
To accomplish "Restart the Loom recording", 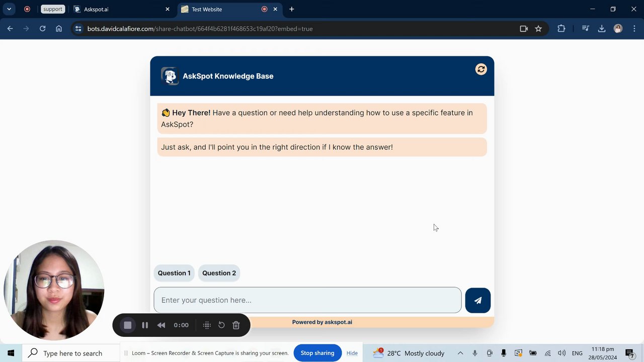I will point(221,325).
